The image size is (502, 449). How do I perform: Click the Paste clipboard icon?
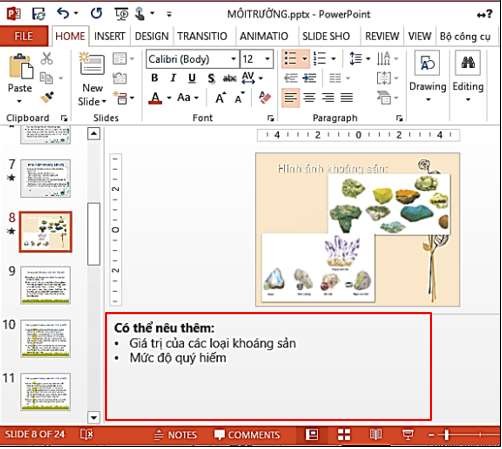coord(21,66)
